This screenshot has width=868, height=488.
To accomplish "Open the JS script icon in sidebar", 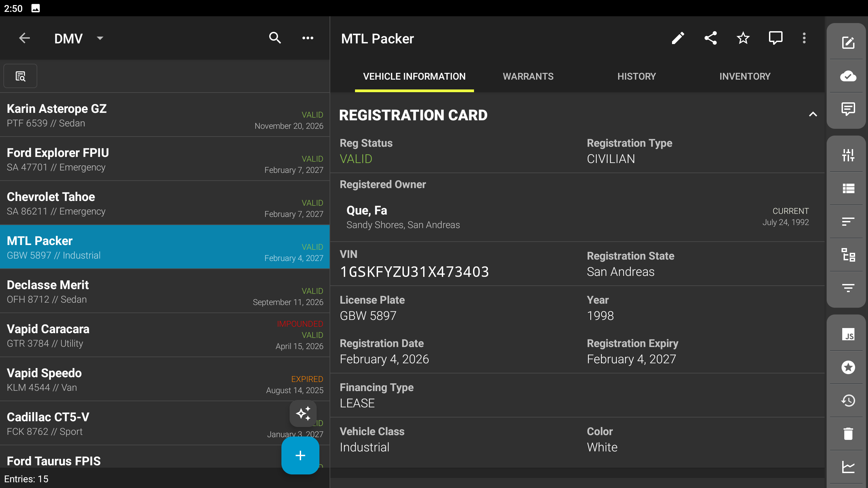I will pyautogui.click(x=848, y=334).
